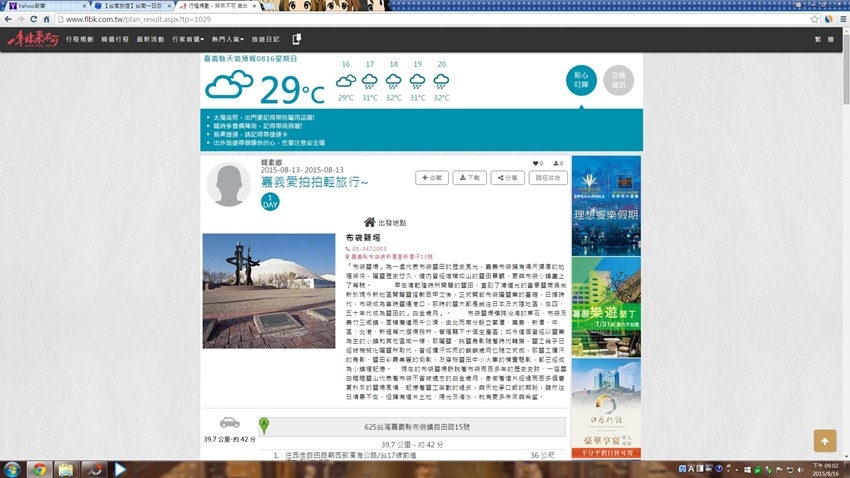This screenshot has height=478, width=850.
Task: Select the 1 DAY circular badge
Action: click(x=270, y=202)
